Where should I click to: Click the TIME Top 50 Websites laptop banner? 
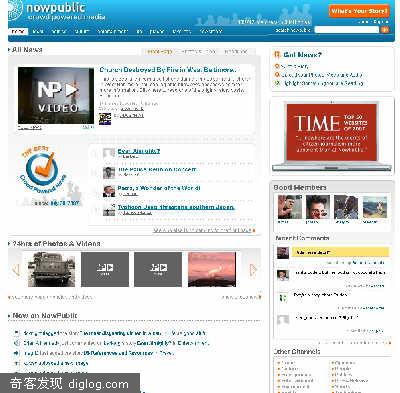pos(332,137)
